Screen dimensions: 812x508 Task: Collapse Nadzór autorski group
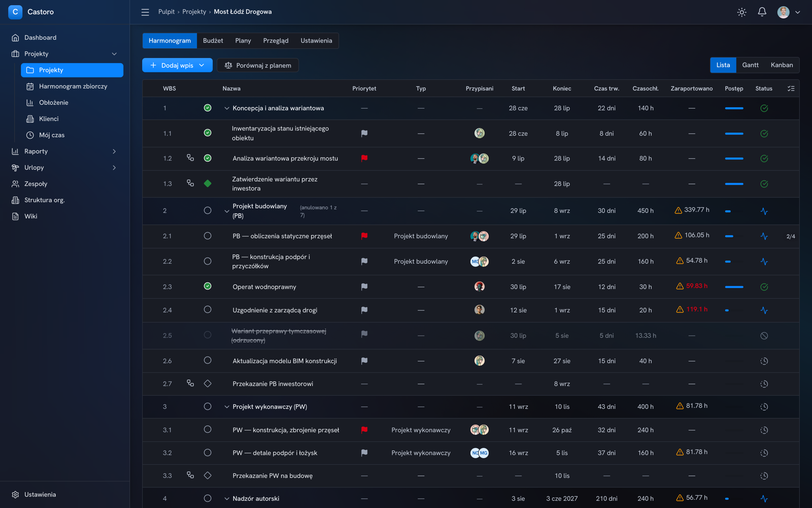coord(227,499)
